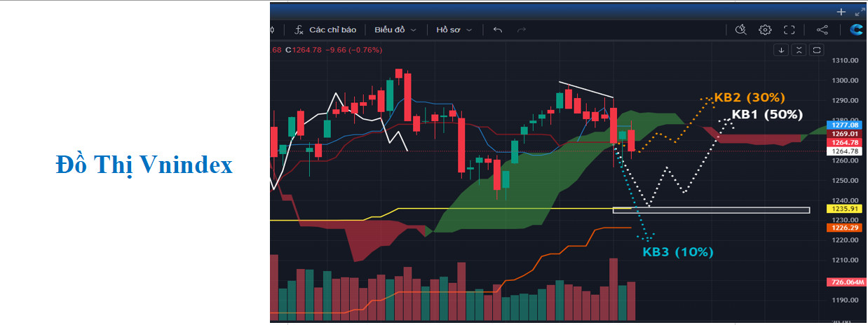Open the quick search magnifier icon

coord(740,30)
